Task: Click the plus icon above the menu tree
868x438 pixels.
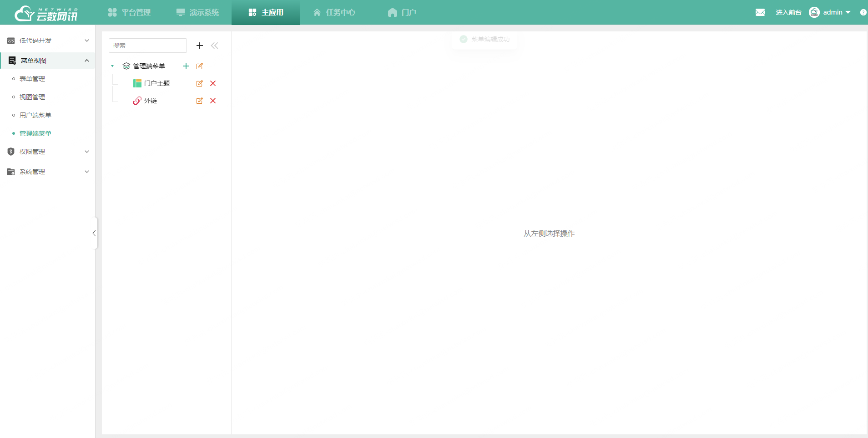Action: 200,46
